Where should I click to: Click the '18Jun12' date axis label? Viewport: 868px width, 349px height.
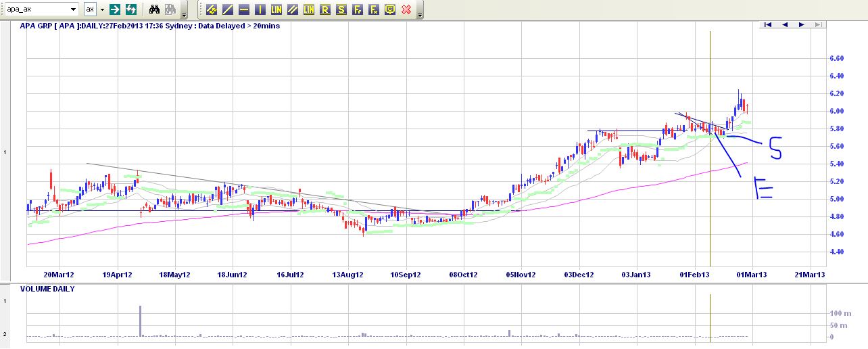coord(232,275)
